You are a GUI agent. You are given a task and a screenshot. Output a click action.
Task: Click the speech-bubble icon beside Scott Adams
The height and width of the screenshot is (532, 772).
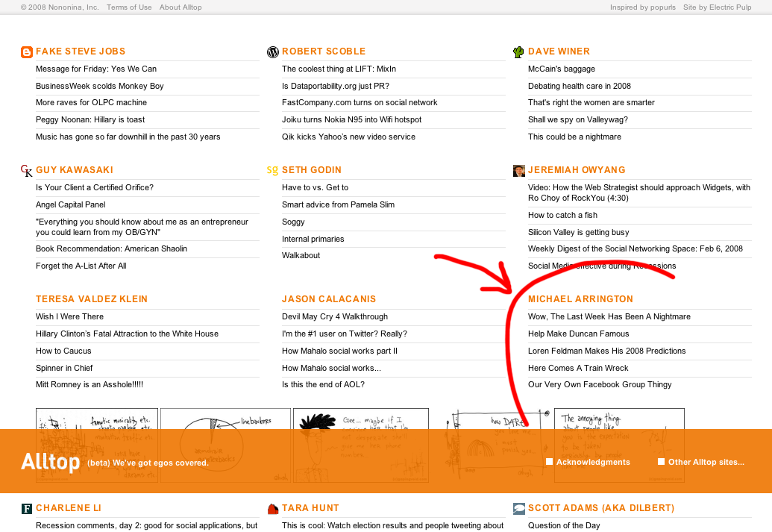[x=519, y=508]
